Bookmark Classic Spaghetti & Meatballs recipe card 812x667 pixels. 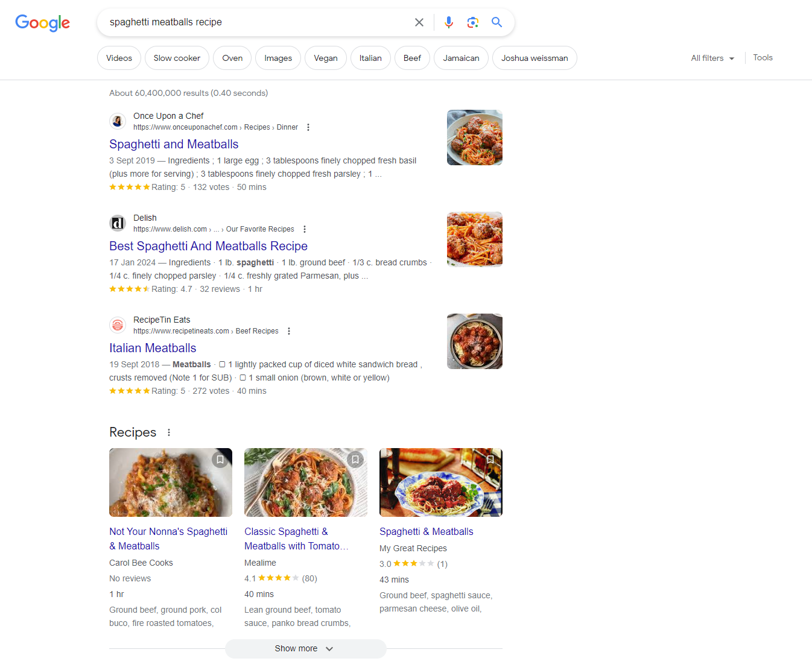tap(355, 460)
